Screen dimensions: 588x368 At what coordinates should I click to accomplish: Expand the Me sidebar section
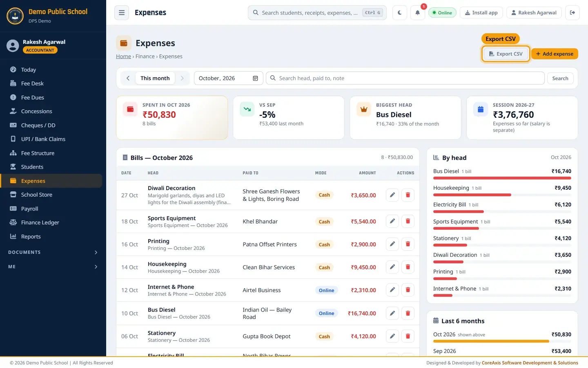(53, 267)
